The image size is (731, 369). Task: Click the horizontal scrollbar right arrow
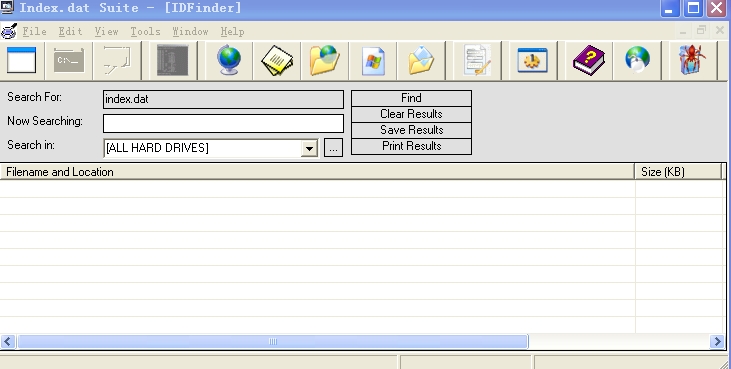[717, 342]
